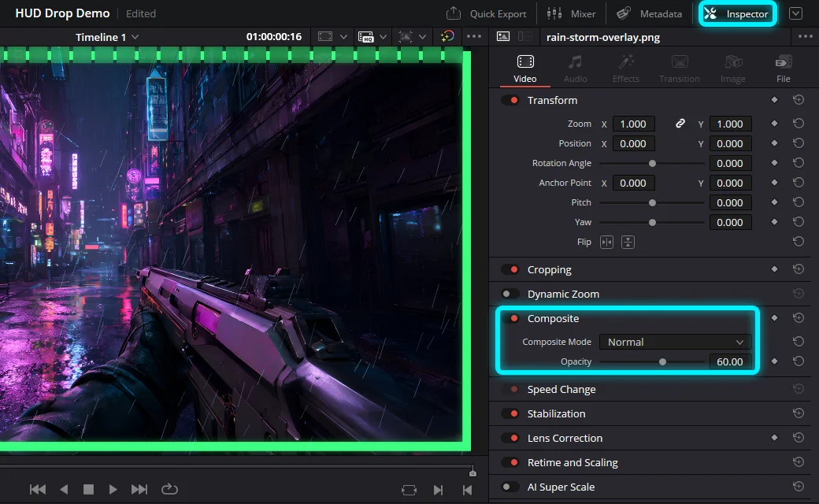
Task: Toggle loop playback
Action: [170, 489]
